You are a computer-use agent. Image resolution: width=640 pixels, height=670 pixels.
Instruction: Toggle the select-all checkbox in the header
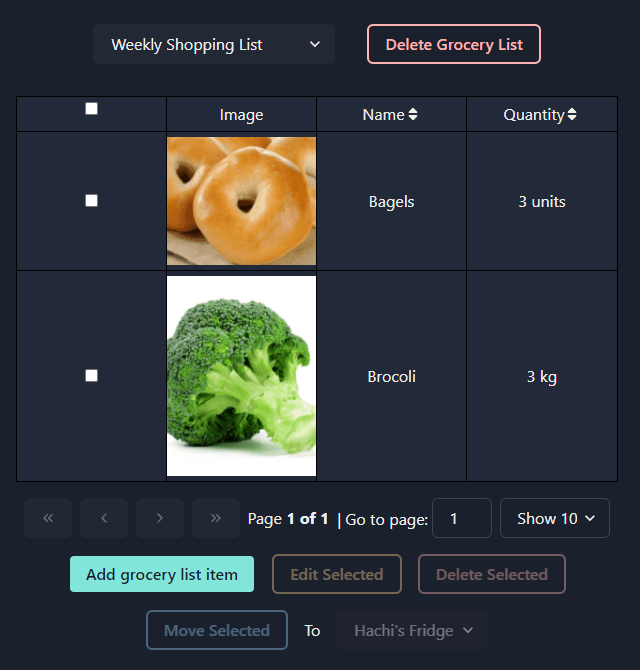(91, 109)
